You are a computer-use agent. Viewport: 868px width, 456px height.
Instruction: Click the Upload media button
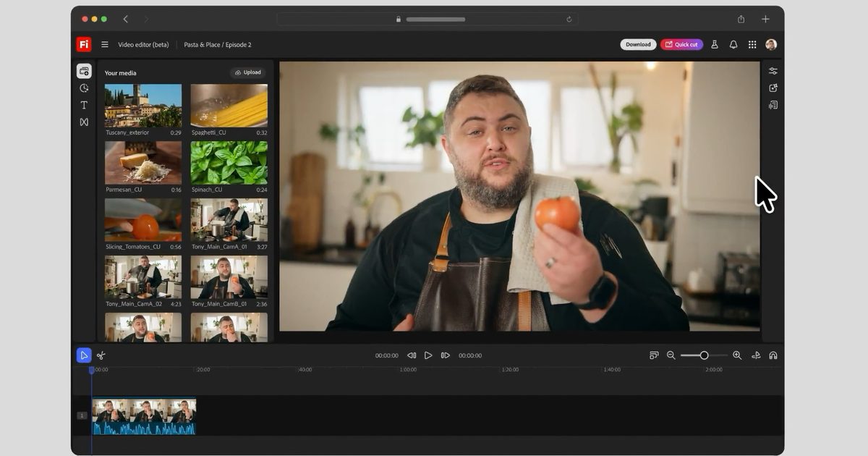point(248,72)
